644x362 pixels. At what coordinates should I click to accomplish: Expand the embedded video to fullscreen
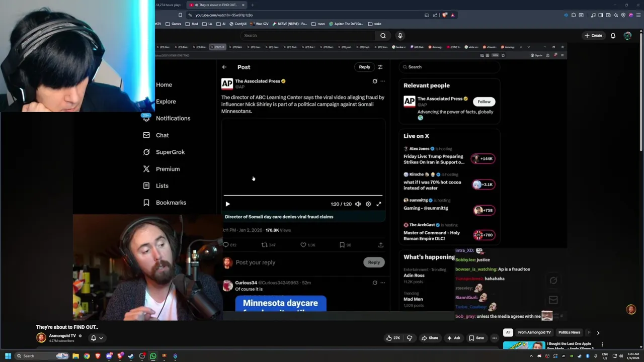click(379, 204)
